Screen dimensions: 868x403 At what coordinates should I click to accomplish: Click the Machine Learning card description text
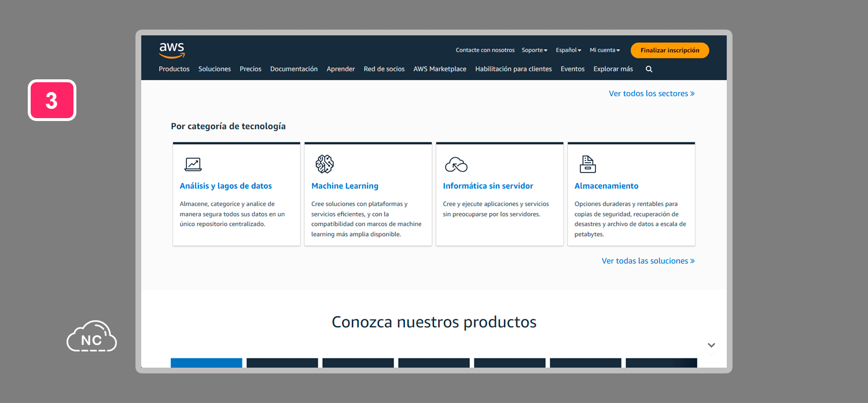coord(366,219)
